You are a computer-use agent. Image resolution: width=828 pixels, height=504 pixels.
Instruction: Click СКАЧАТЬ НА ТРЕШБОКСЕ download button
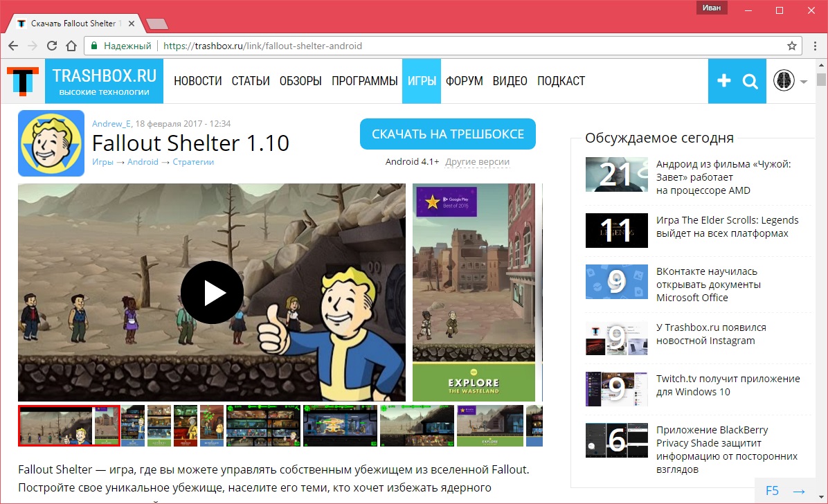click(x=448, y=134)
